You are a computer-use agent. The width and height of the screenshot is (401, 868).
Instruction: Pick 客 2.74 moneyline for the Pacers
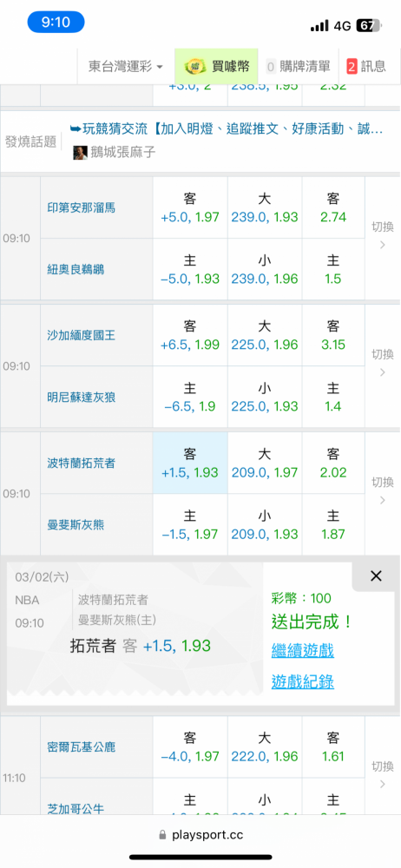click(x=333, y=207)
